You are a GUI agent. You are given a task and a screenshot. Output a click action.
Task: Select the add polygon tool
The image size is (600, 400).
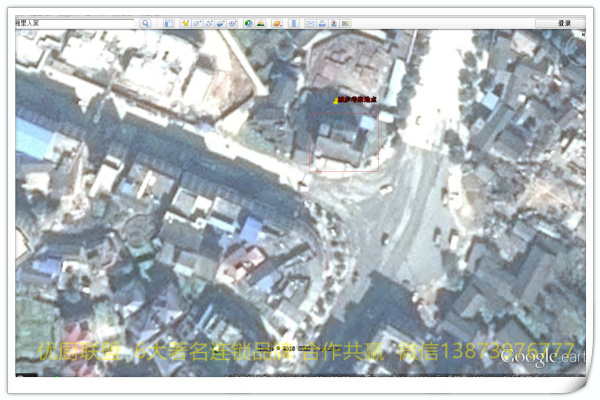197,23
